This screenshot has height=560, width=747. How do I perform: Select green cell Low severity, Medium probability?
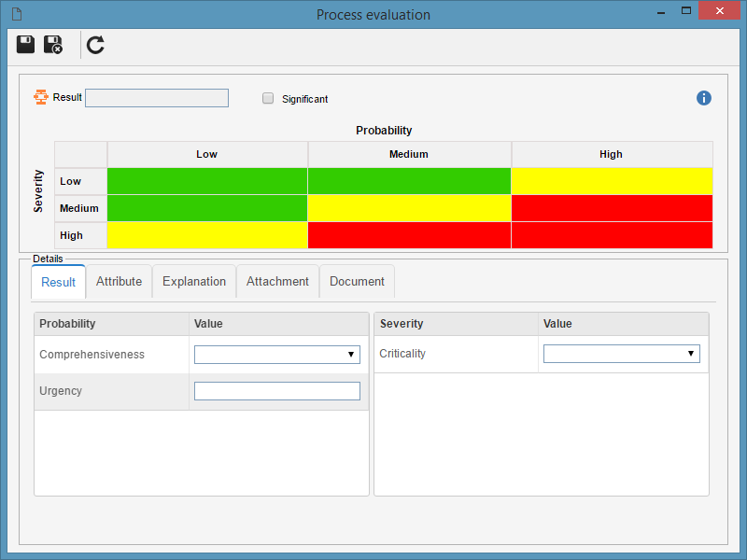tap(410, 181)
